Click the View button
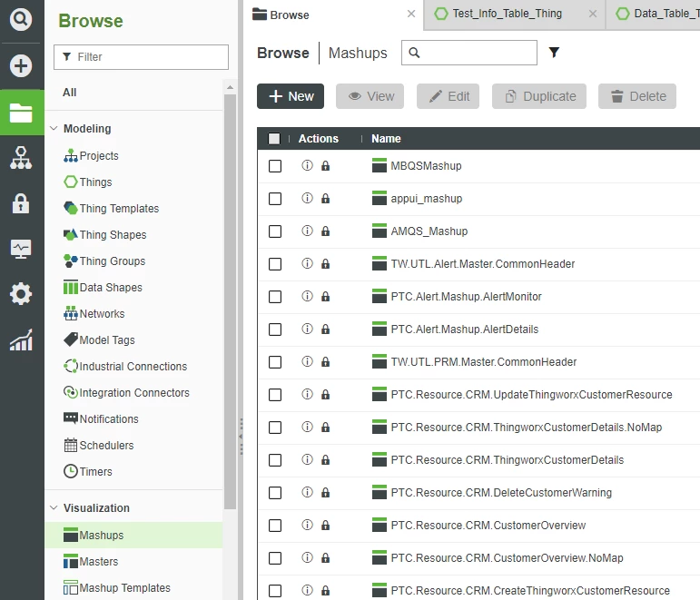This screenshot has height=600, width=700. 370,96
